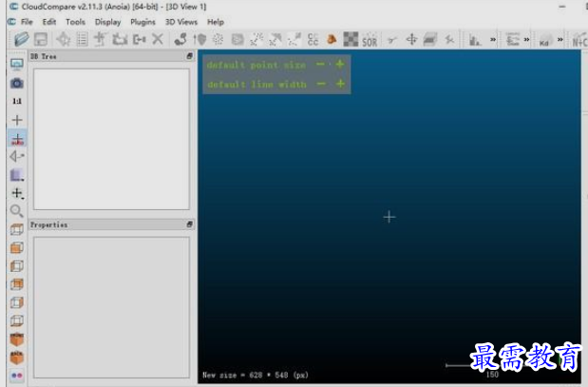This screenshot has height=387, width=588.
Task: Click the 'default line width' label
Action: (x=256, y=84)
